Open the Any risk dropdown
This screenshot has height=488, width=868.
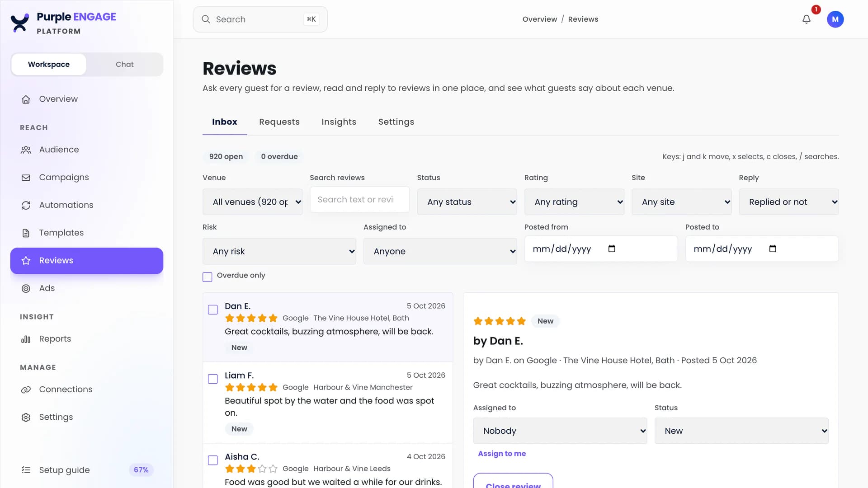tap(279, 251)
